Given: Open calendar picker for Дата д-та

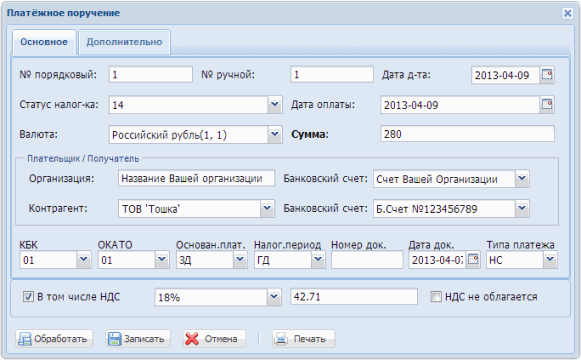Looking at the screenshot, I should (547, 75).
